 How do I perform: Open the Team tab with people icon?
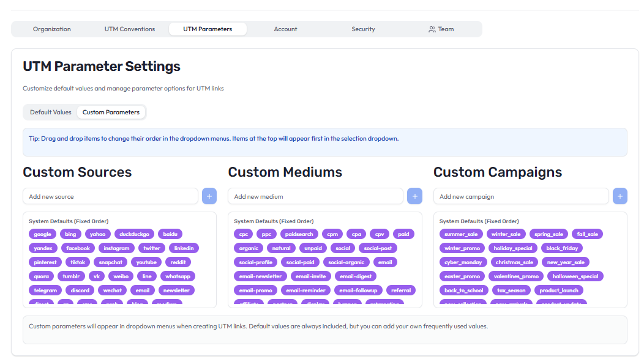click(441, 29)
